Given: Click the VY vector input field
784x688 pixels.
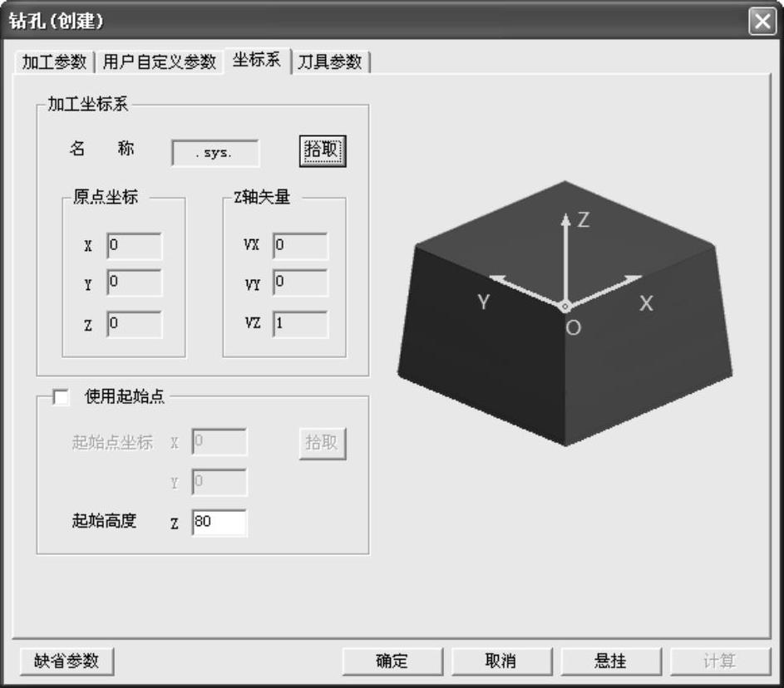Looking at the screenshot, I should 300,283.
